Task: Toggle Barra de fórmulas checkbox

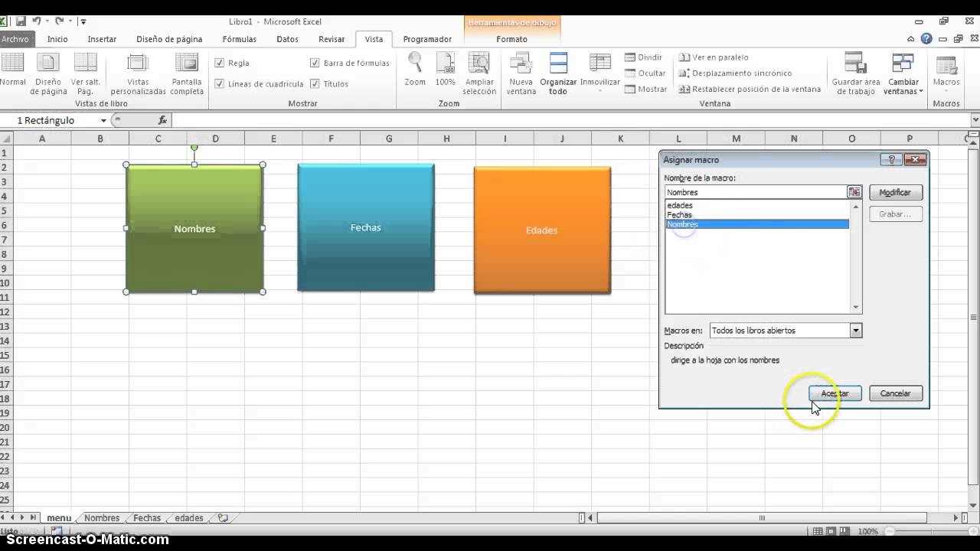Action: [x=315, y=63]
